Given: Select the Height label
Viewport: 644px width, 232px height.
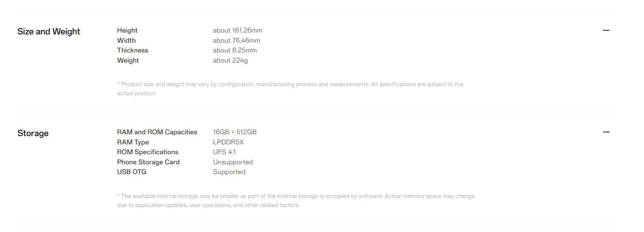Looking at the screenshot, I should [x=127, y=30].
